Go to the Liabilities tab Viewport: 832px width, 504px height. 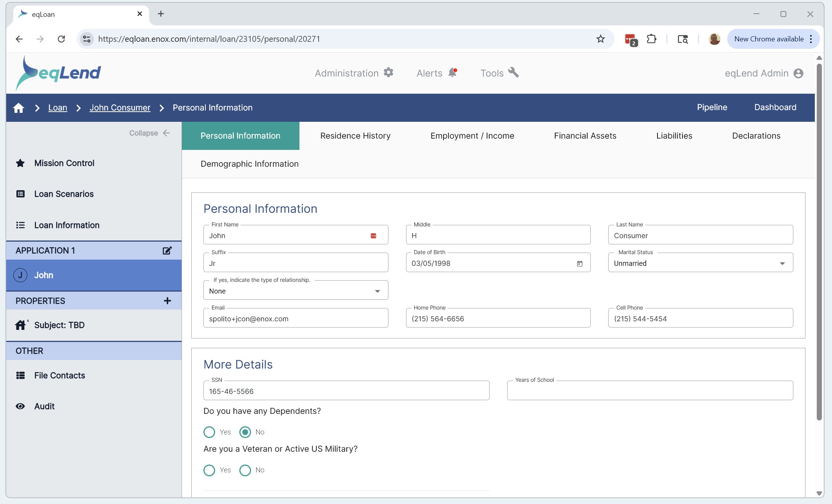674,136
